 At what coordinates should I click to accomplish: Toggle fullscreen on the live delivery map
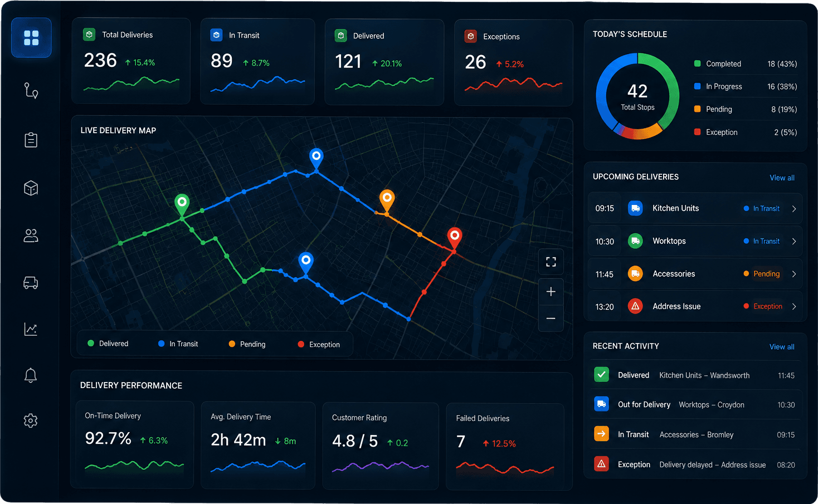tap(551, 262)
